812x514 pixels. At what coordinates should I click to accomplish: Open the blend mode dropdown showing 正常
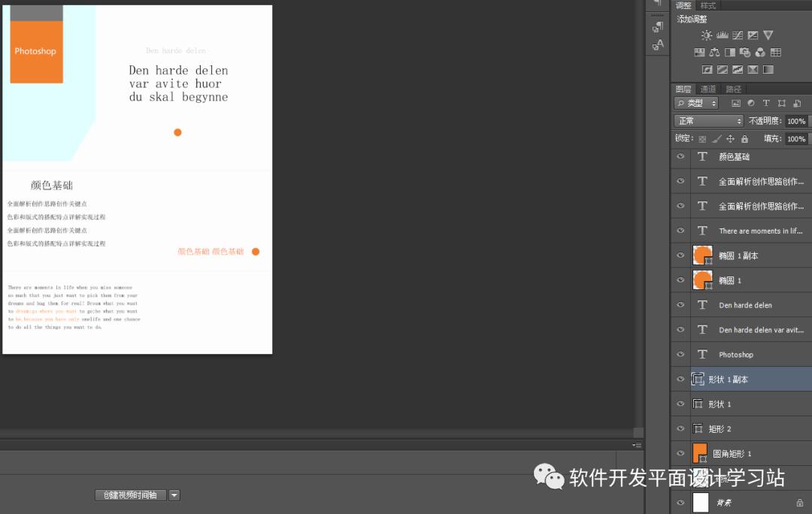coord(707,120)
